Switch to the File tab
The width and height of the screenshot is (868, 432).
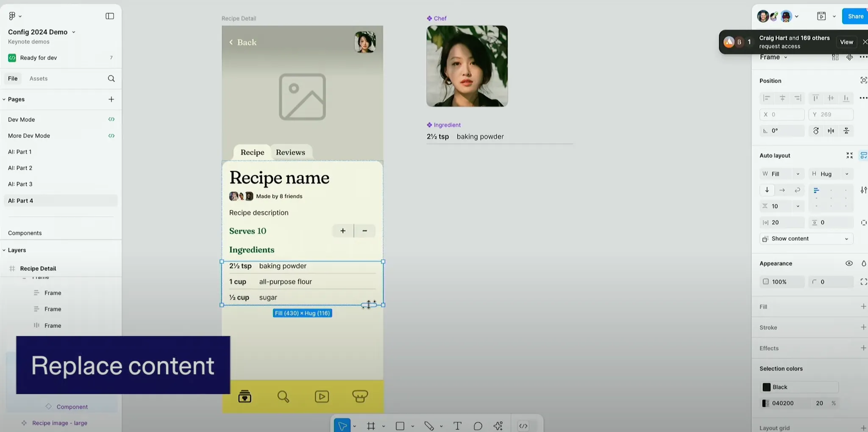coord(13,78)
